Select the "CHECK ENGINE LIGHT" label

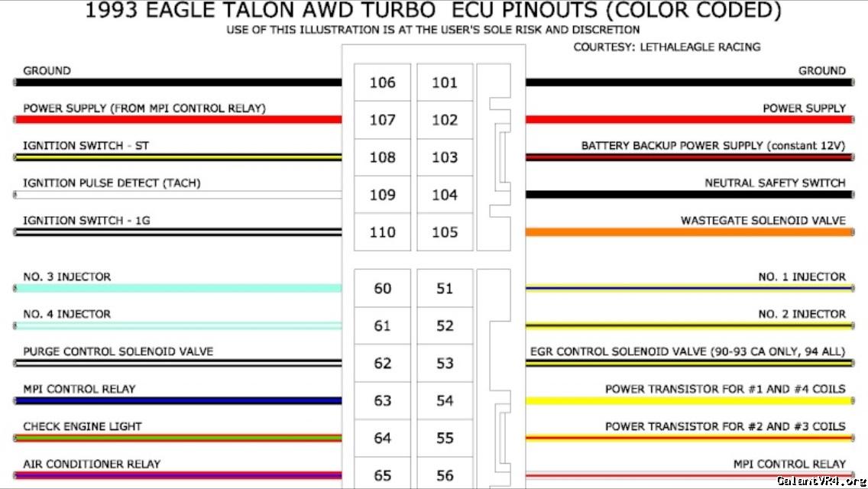coord(83,426)
